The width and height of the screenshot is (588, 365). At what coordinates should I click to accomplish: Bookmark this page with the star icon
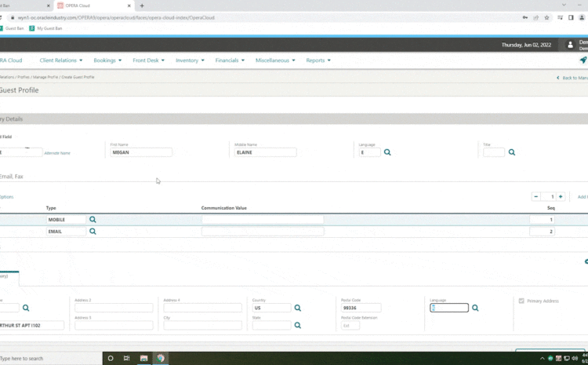(546, 17)
